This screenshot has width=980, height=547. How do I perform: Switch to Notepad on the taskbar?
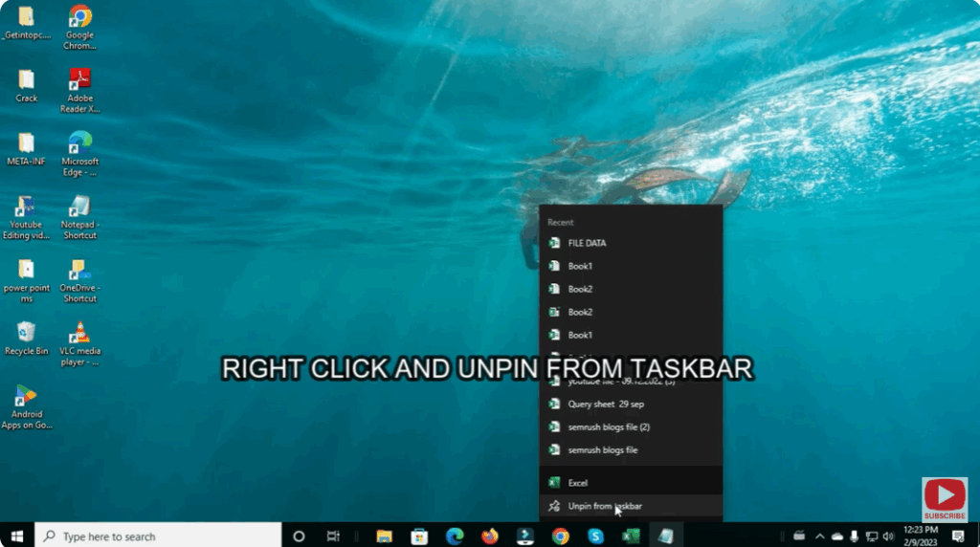(666, 536)
